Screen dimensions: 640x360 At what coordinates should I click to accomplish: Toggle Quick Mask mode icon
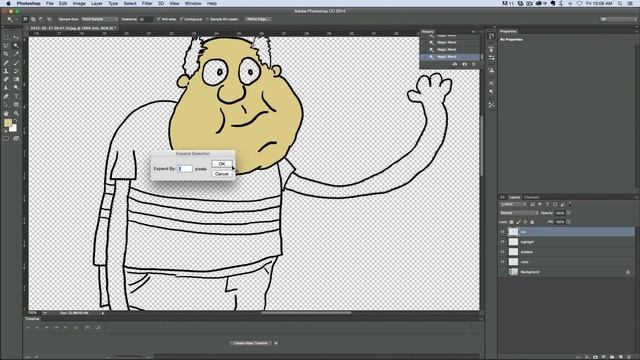6,138
